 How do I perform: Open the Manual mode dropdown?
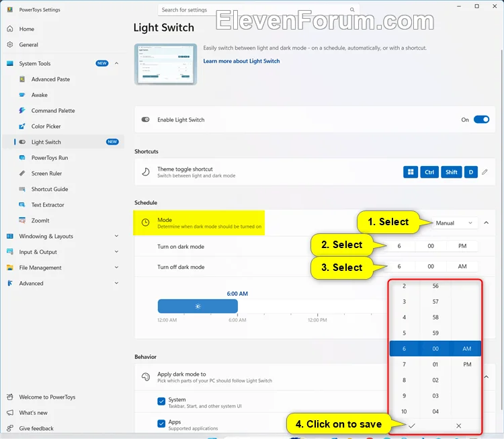454,223
